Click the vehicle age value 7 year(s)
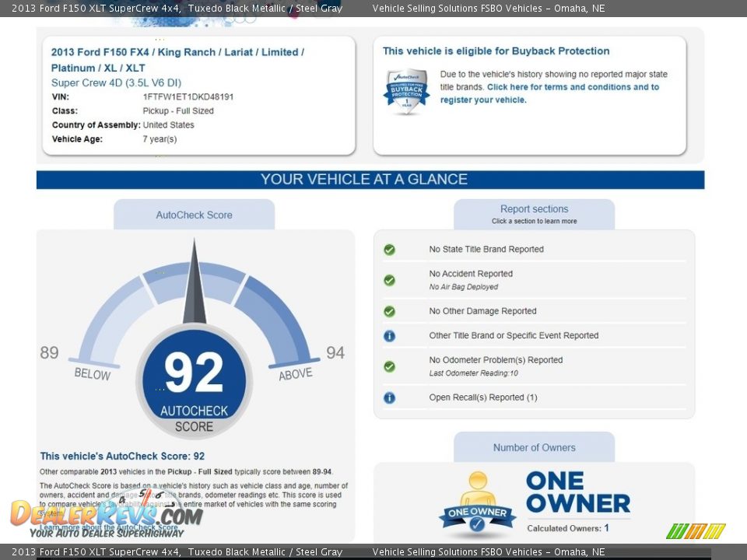Screen dimensions: 747x560 click(160, 139)
